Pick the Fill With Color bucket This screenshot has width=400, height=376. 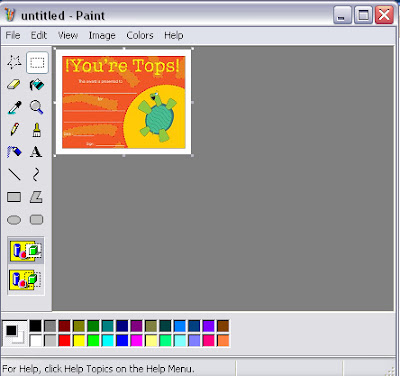point(37,84)
